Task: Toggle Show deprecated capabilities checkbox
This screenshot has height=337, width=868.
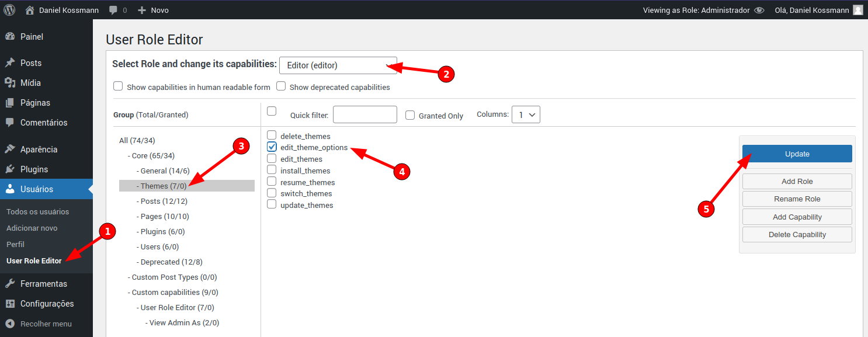Action: (x=281, y=86)
